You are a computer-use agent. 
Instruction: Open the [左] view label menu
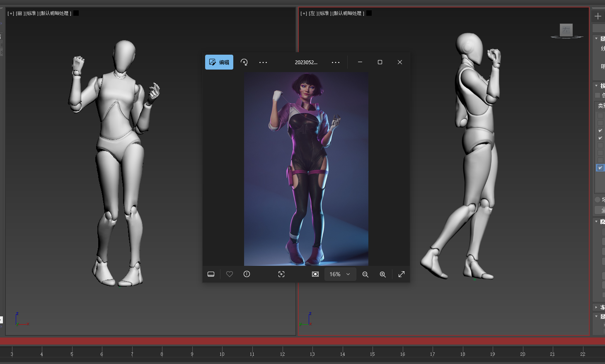click(312, 13)
